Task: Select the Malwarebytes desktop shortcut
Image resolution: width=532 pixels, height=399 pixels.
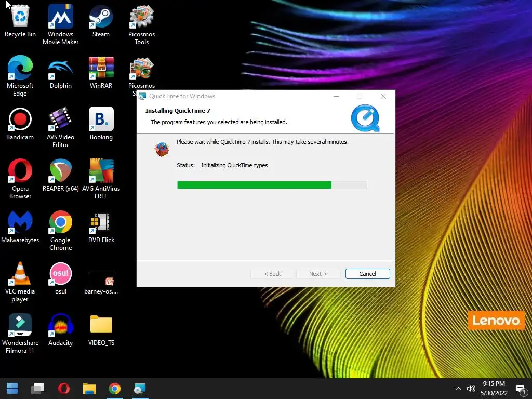Action: [20, 227]
